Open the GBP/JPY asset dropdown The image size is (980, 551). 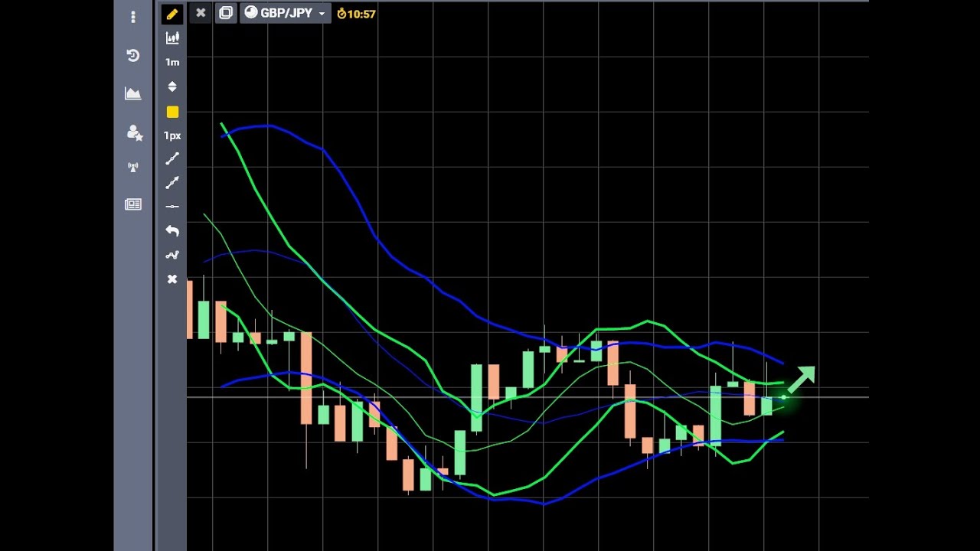(285, 13)
